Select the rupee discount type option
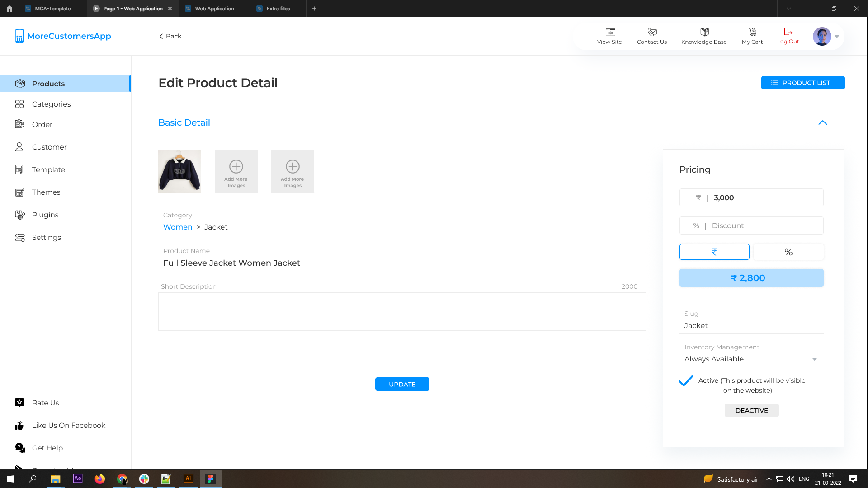This screenshot has height=488, width=868. 714,252
